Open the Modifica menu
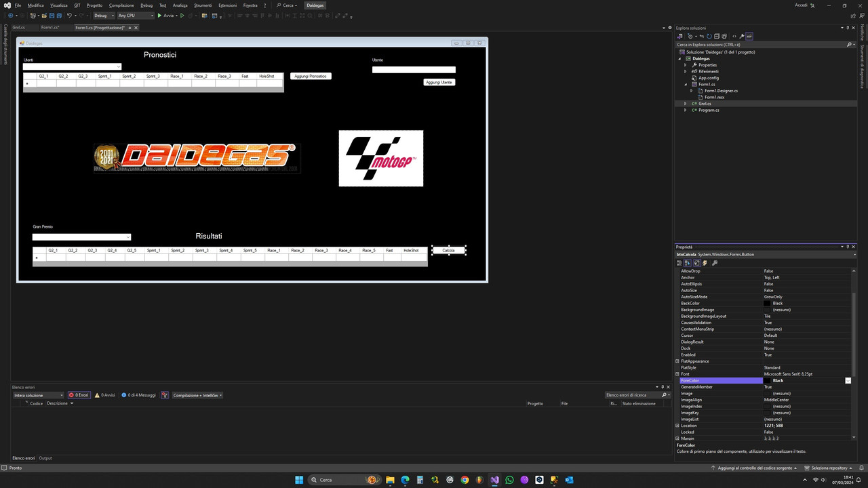This screenshot has height=488, width=868. pyautogui.click(x=35, y=5)
